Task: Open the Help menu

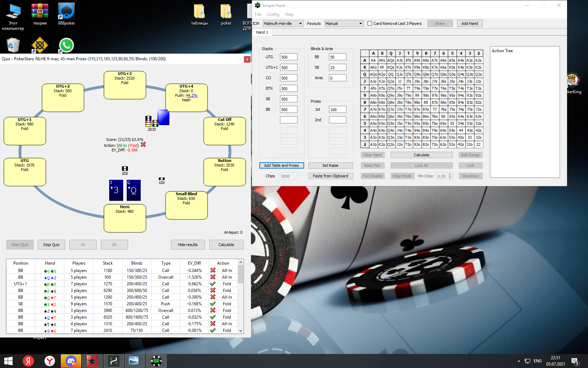Action: click(289, 14)
